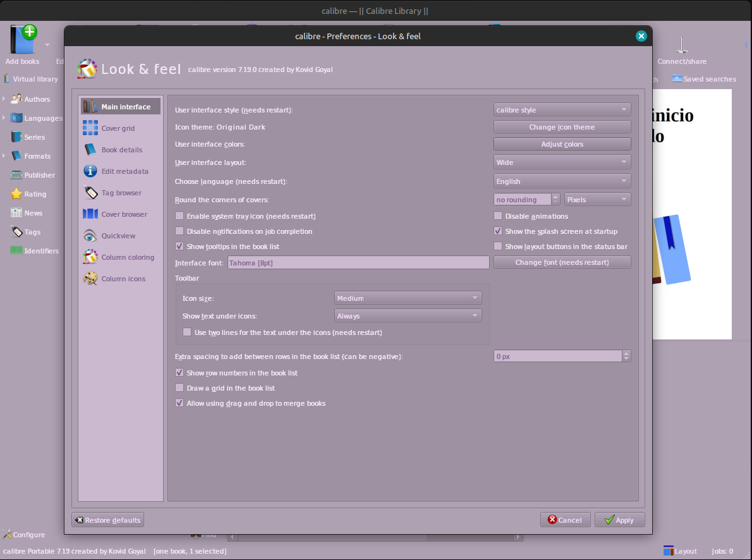Click the Quickview eye icon

90,236
